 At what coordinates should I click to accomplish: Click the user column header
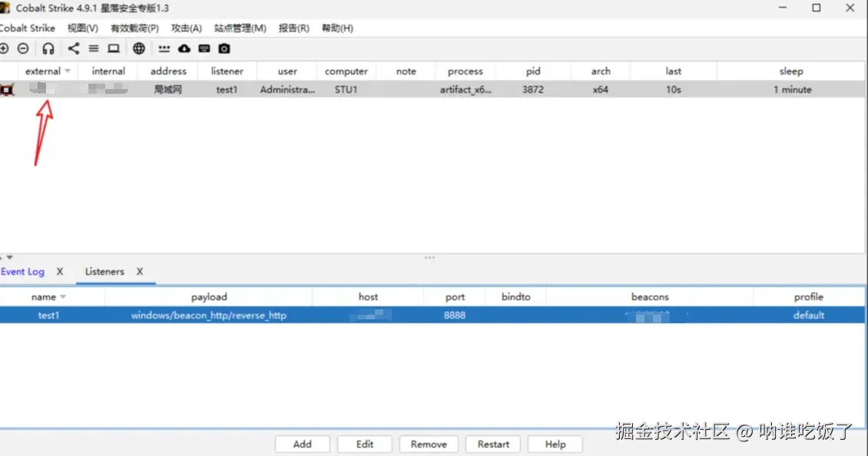pos(287,71)
